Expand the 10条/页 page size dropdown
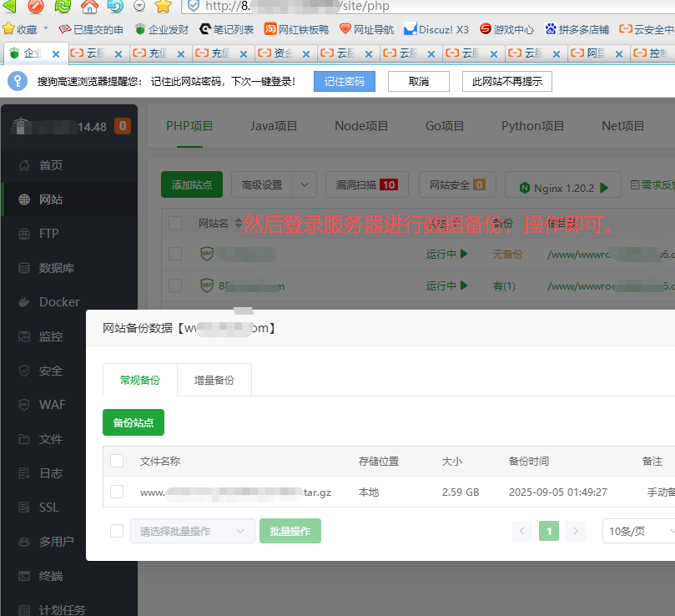The width and height of the screenshot is (675, 616). 639,531
